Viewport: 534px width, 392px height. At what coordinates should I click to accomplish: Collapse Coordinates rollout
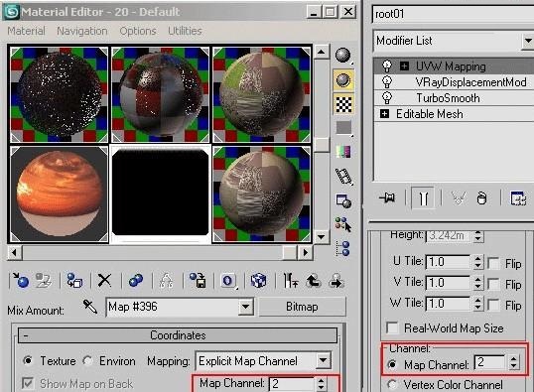[x=178, y=335]
